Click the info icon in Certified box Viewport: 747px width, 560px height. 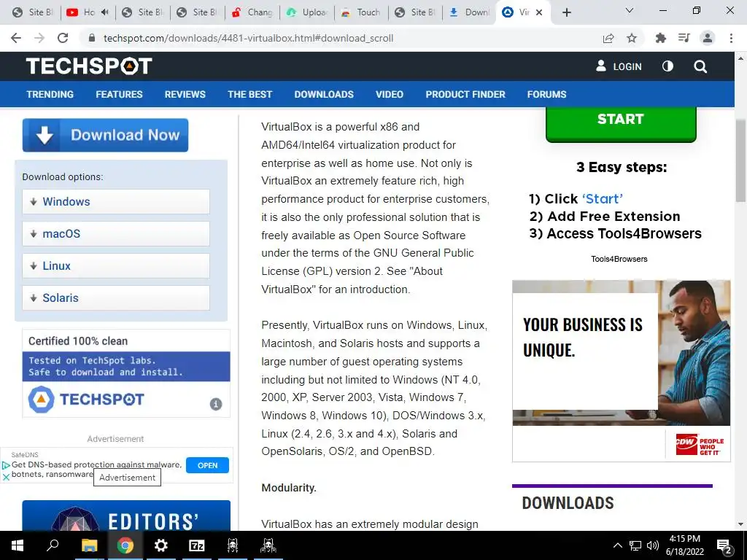click(x=216, y=404)
